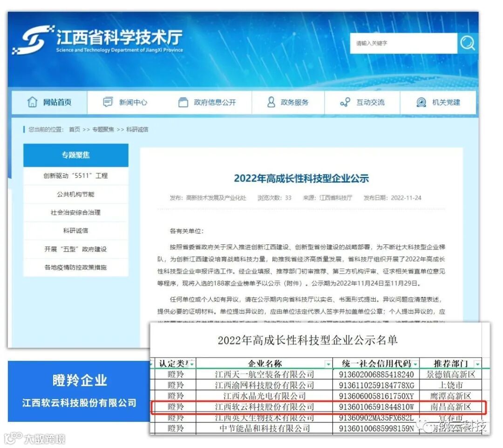Open 政府信息公开 menu item
503x448 pixels.
[x=215, y=102]
